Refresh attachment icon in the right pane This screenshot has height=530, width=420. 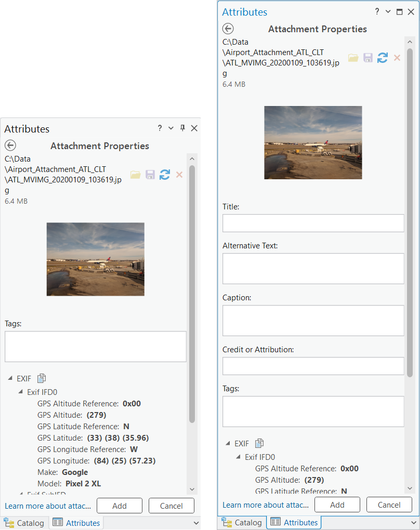pyautogui.click(x=383, y=58)
